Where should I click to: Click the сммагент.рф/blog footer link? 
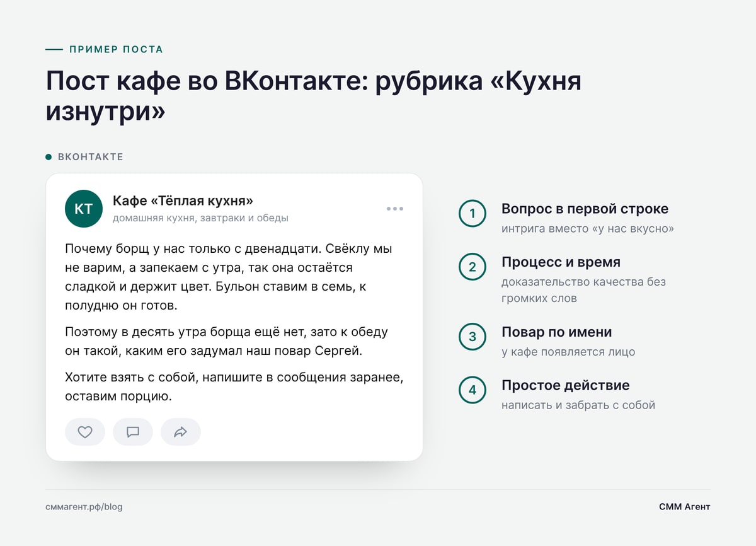(84, 507)
